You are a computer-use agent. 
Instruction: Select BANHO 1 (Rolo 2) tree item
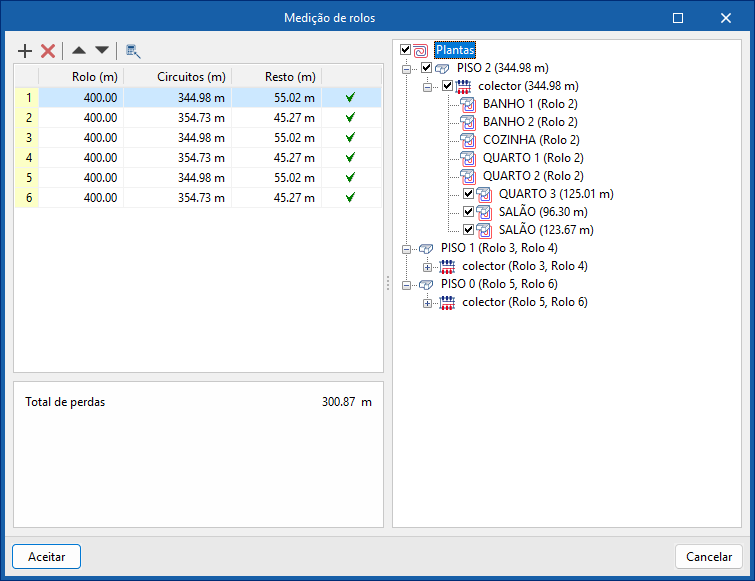tap(530, 104)
